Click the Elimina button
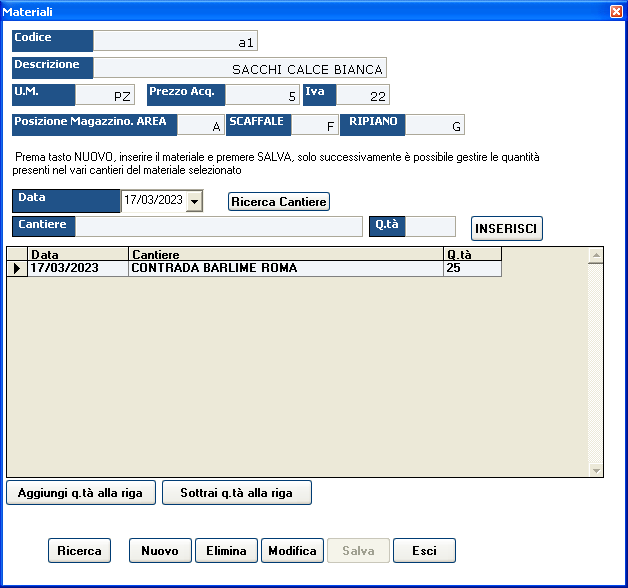Viewport: 628px width, 588px height. tap(226, 550)
